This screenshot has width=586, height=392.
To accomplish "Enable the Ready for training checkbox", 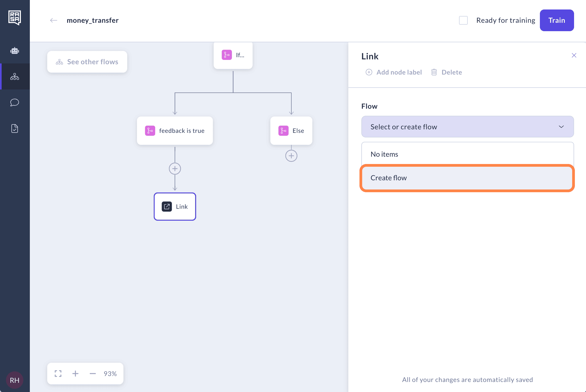I will (463, 20).
